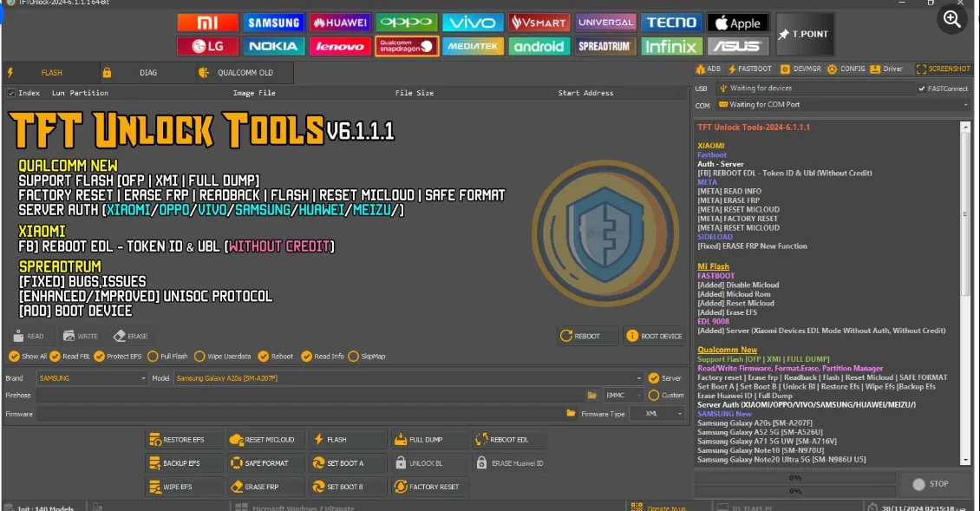
Task: Enable the SkipMap option
Action: click(x=367, y=356)
